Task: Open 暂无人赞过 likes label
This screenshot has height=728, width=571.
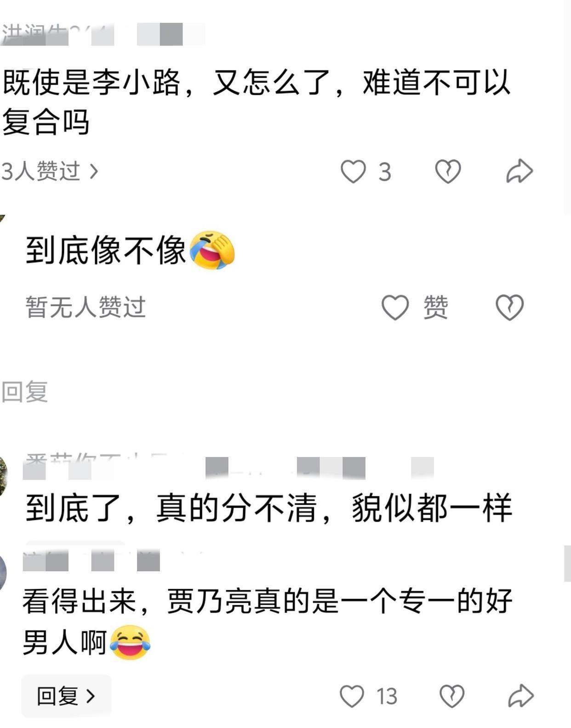Action: [x=86, y=307]
